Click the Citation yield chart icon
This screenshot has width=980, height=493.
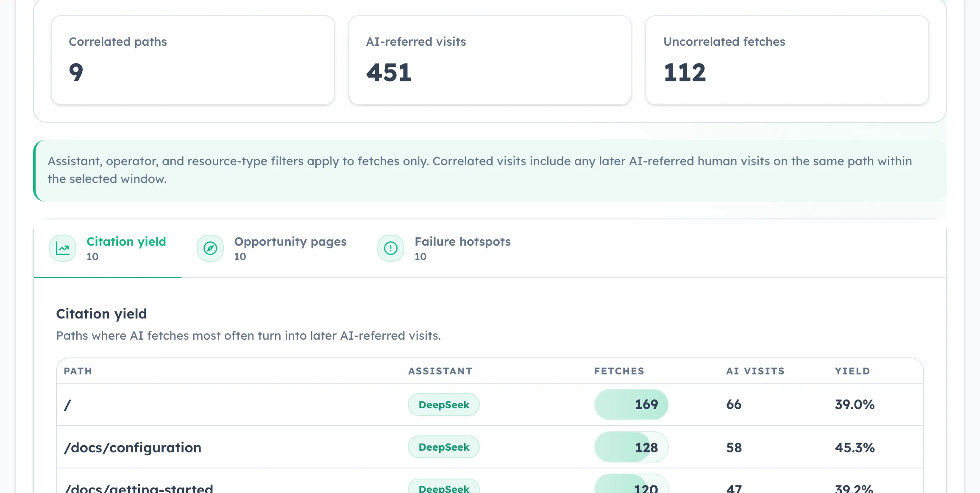tap(63, 248)
